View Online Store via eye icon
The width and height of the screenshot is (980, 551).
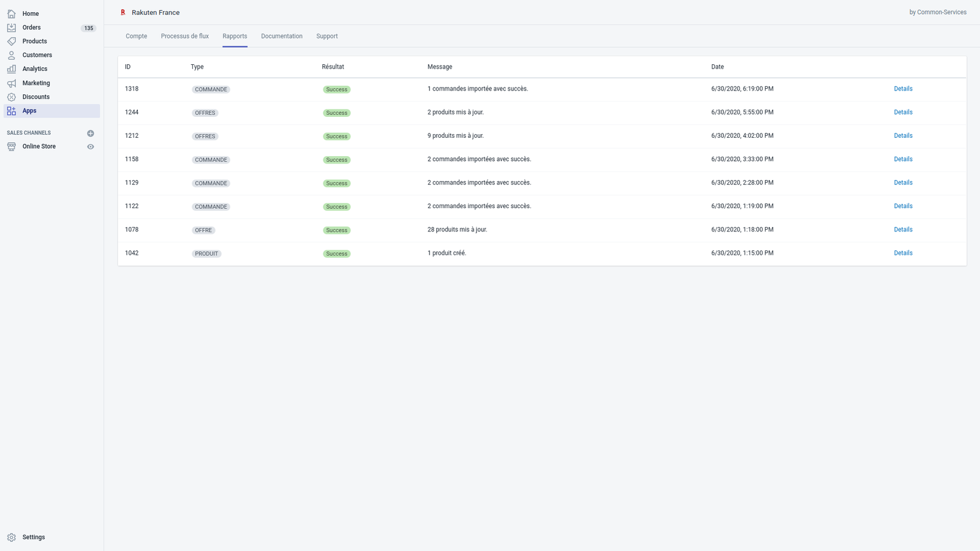(91, 147)
